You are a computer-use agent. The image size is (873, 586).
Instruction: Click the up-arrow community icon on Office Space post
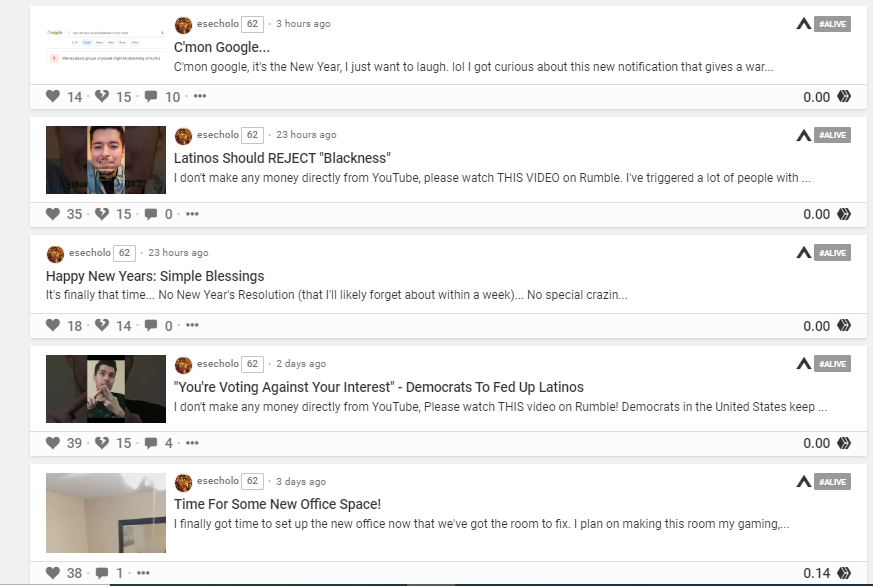pos(803,481)
